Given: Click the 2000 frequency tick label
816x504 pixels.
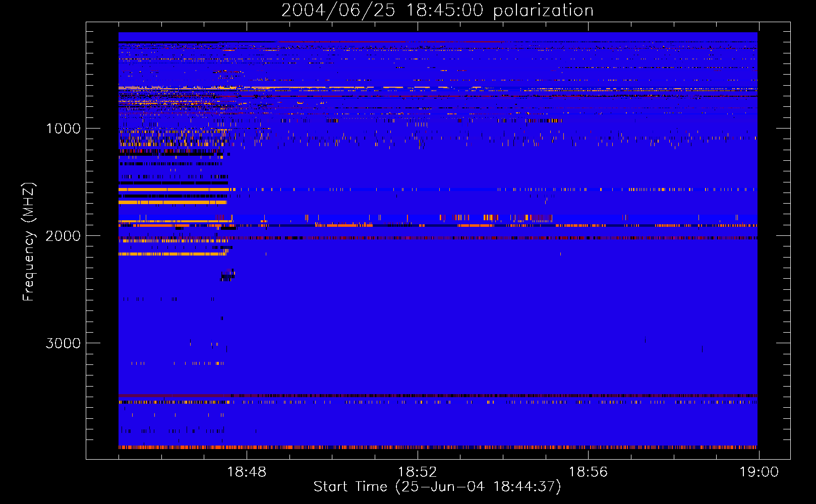Looking at the screenshot, I should (63, 236).
